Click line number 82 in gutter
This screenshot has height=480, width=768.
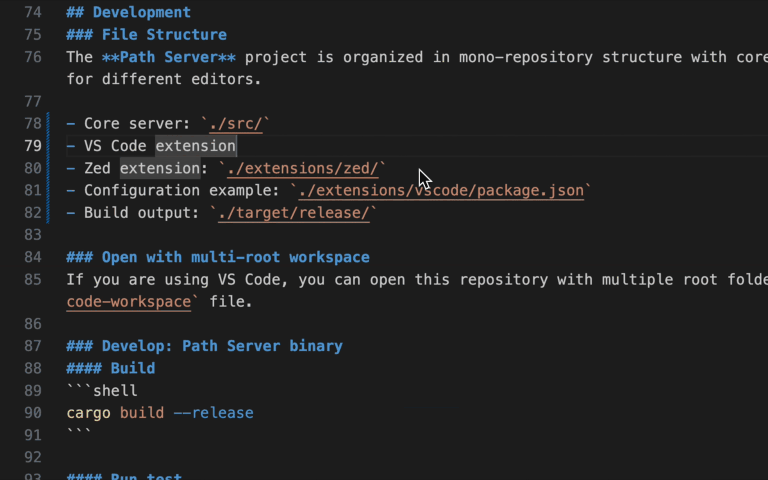pos(33,213)
